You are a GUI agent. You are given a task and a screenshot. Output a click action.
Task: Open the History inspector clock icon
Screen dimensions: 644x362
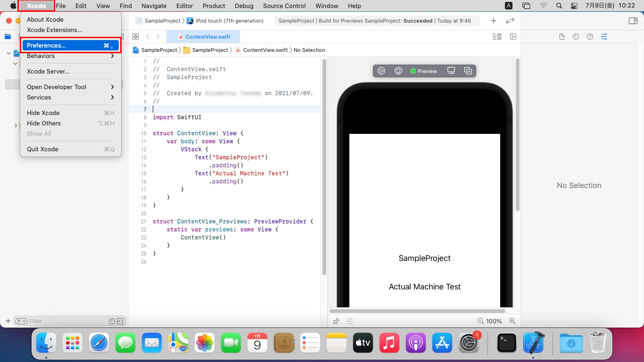click(x=576, y=37)
